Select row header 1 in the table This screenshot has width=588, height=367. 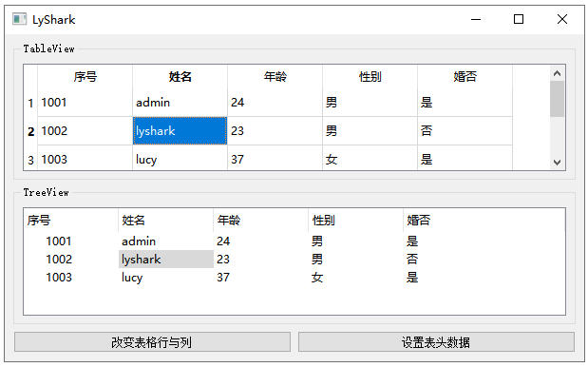pos(30,103)
